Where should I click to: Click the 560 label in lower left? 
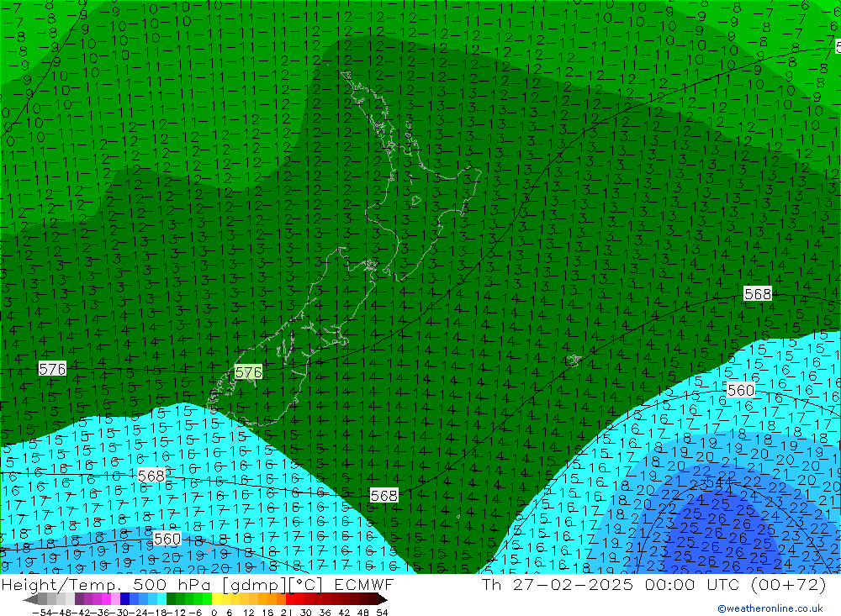167,538
